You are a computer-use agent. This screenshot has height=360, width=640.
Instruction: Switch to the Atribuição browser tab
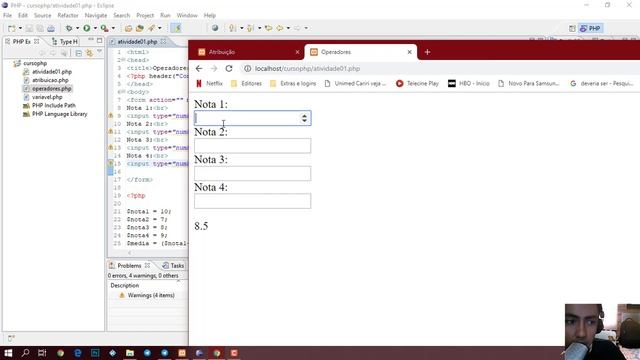(247, 52)
